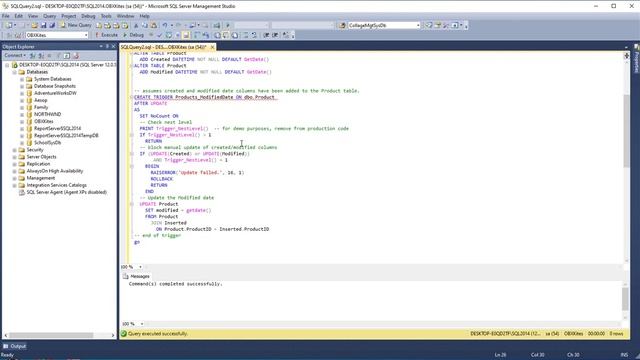Click the Paste icon in toolbar

(153, 25)
